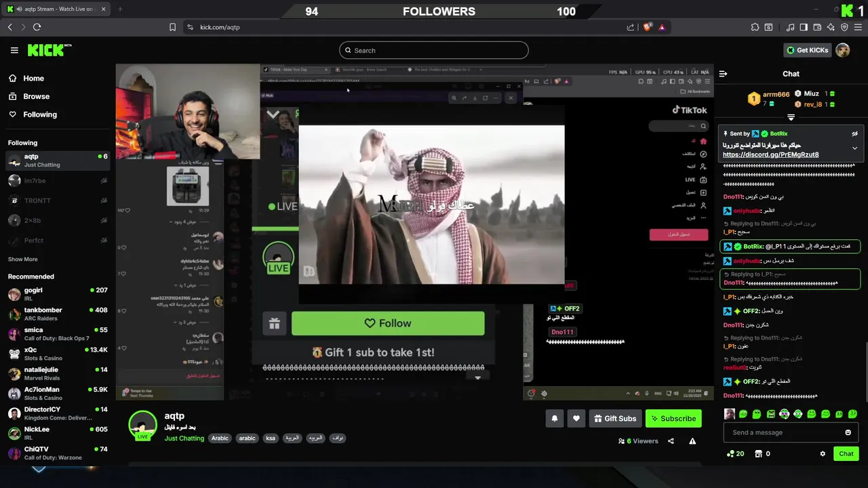
Task: Click the 20 channel points balance
Action: click(x=735, y=453)
